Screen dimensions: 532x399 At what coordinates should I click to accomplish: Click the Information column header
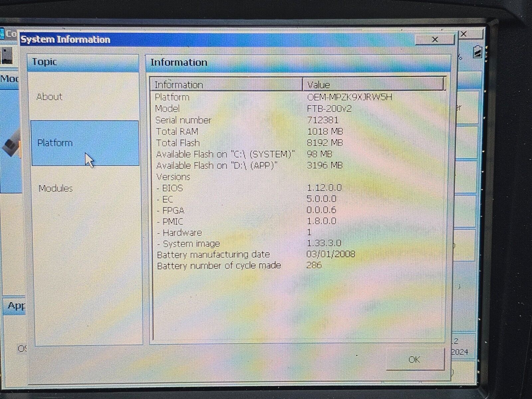[x=227, y=84]
